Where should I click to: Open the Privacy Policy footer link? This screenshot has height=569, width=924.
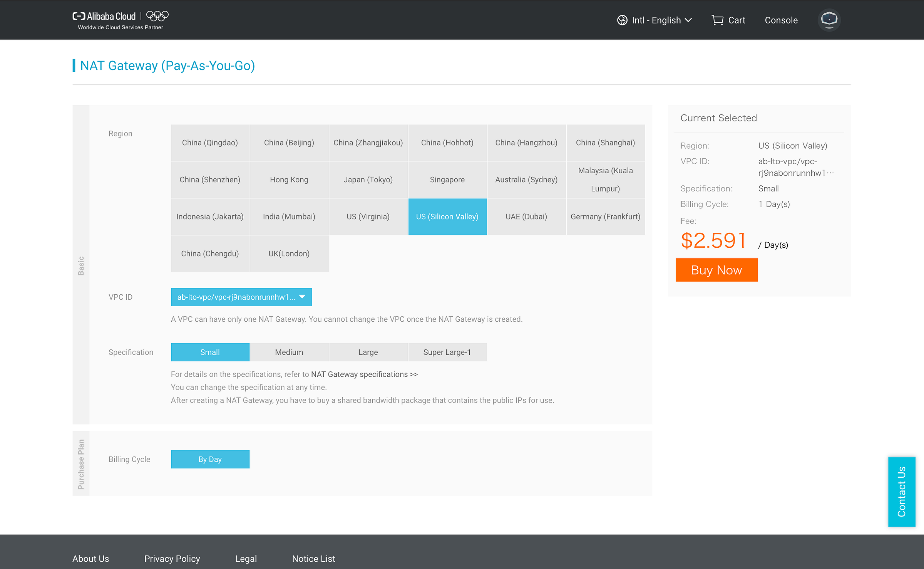[172, 559]
